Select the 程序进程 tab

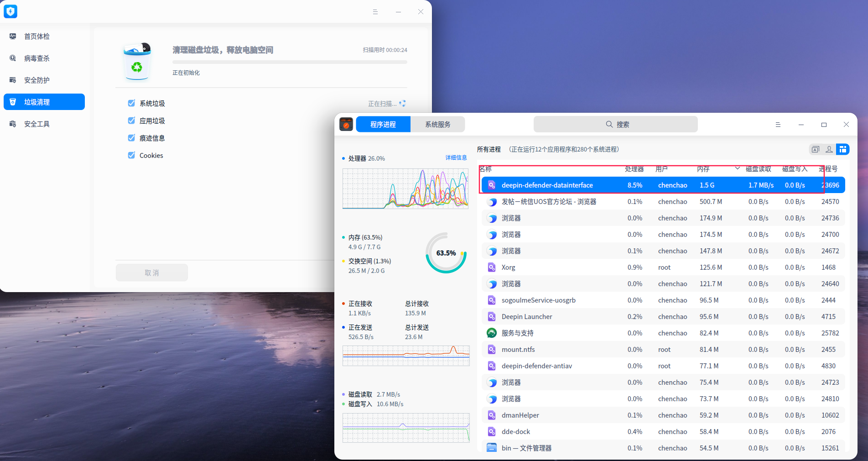[383, 125]
